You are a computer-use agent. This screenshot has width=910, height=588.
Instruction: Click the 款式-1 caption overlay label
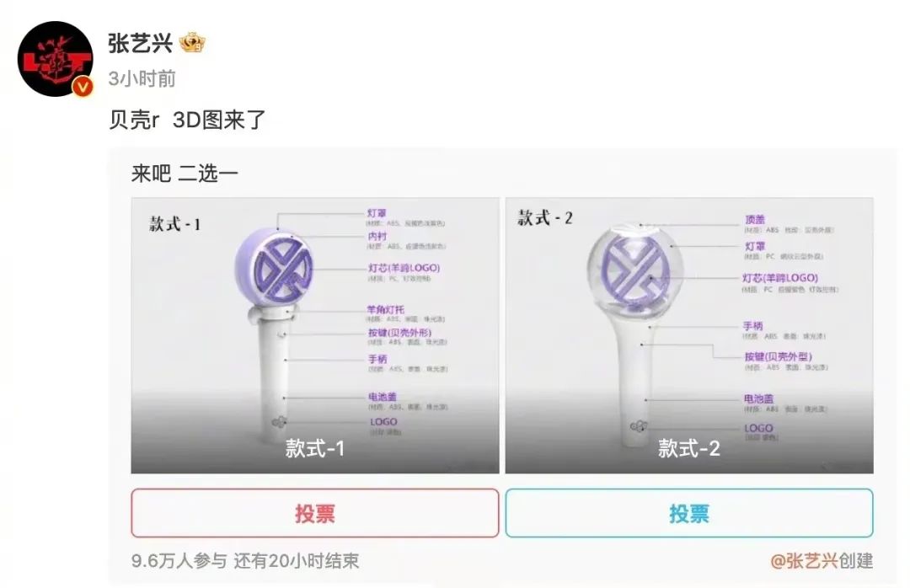tap(315, 448)
